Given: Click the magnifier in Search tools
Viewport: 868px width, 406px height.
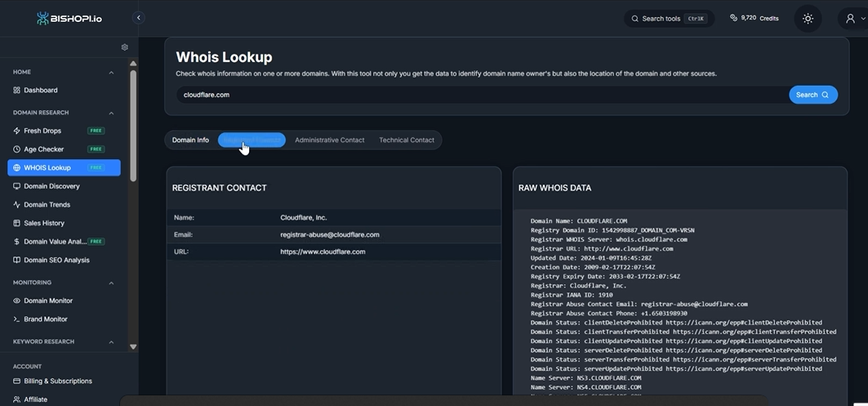Looking at the screenshot, I should [635, 18].
